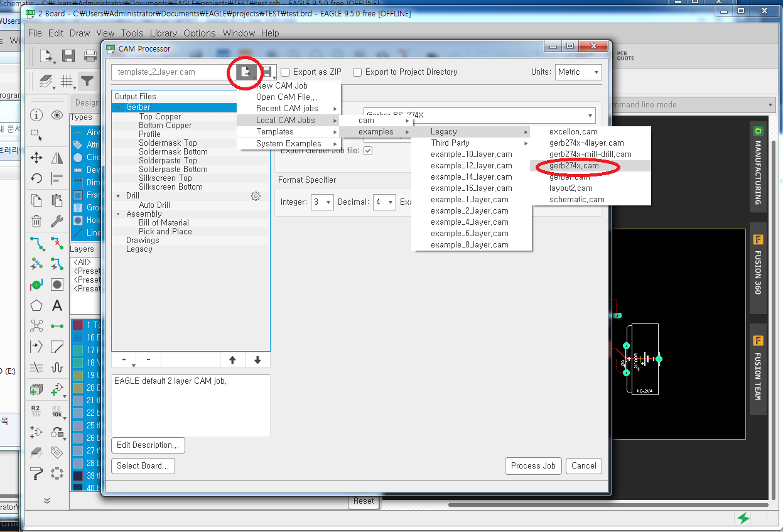Click the Cancel button
Viewport: 783px width, 532px height.
tap(584, 466)
